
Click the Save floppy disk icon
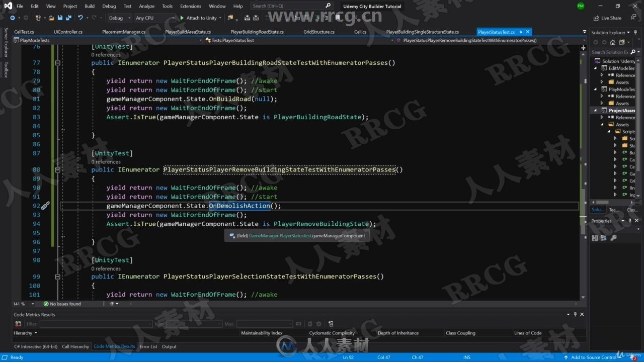[x=60, y=18]
